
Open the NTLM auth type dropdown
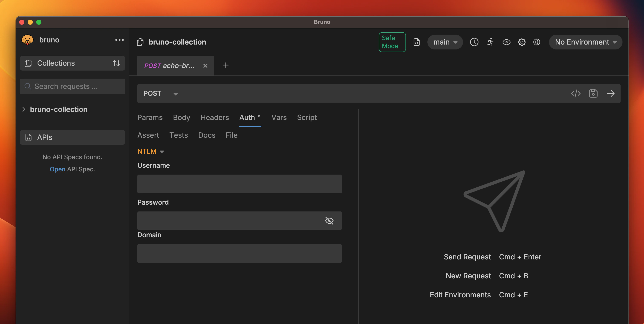point(151,151)
